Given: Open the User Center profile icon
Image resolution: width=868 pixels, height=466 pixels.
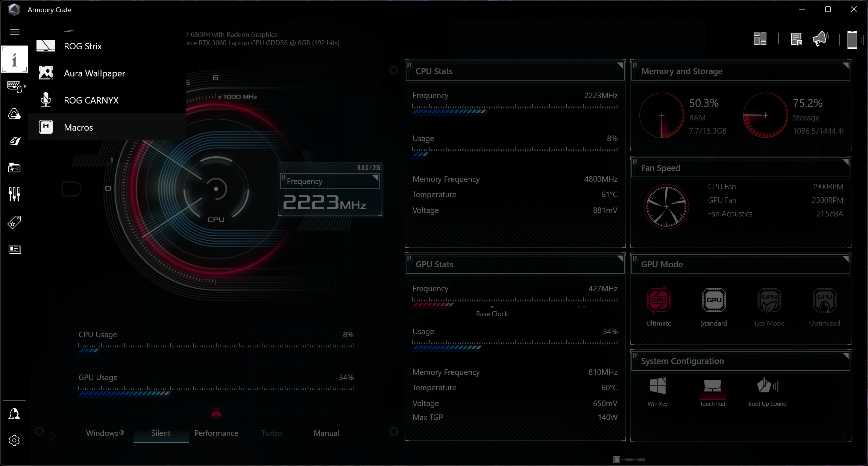Looking at the screenshot, I should [14, 414].
